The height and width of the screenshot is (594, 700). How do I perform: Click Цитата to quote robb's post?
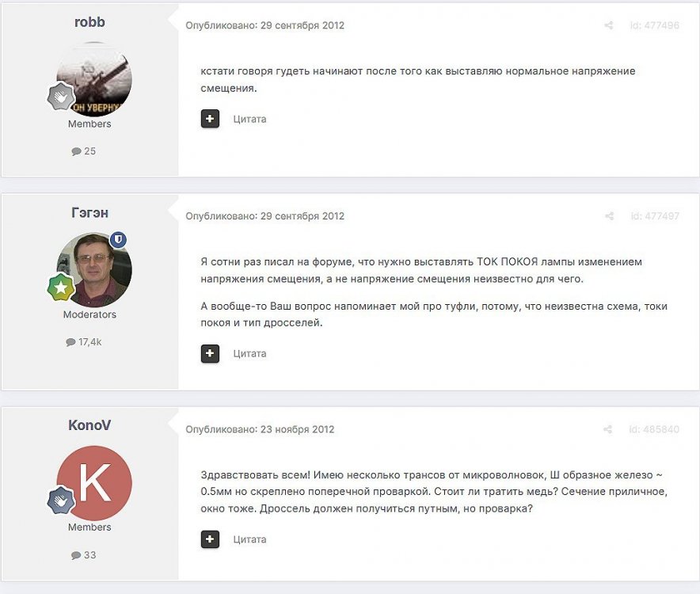tap(249, 120)
